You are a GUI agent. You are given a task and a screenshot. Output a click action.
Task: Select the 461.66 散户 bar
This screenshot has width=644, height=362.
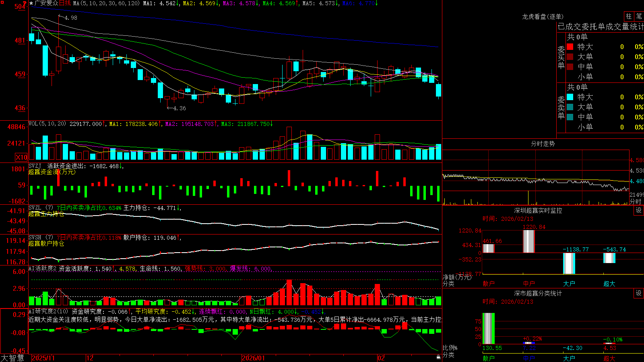[489, 248]
